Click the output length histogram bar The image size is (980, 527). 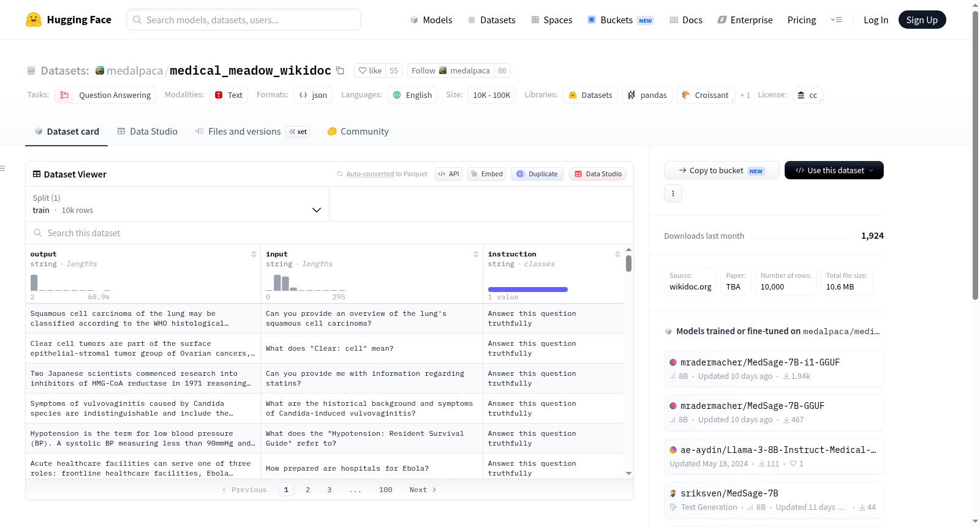pyautogui.click(x=34, y=283)
